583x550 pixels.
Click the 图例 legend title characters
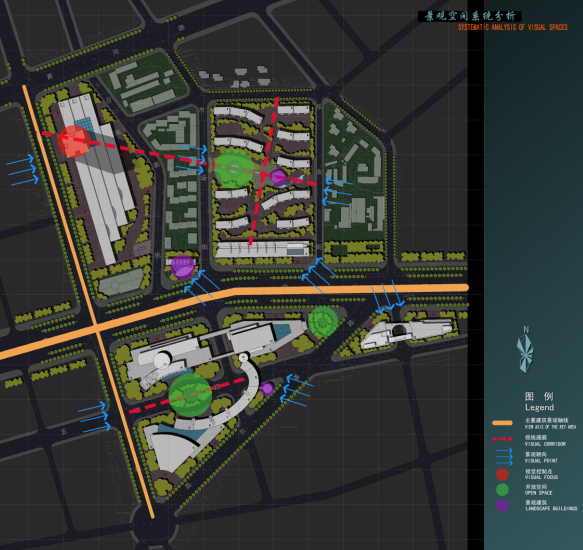click(x=539, y=396)
